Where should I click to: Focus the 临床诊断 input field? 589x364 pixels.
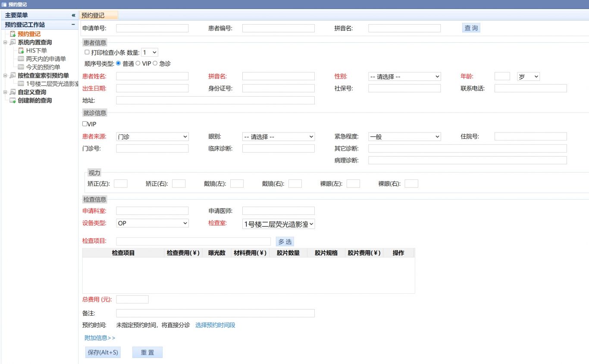click(279, 148)
